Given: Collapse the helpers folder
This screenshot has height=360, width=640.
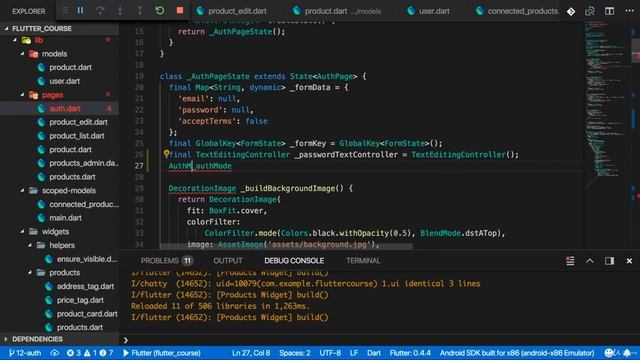Looking at the screenshot, I should 31,245.
